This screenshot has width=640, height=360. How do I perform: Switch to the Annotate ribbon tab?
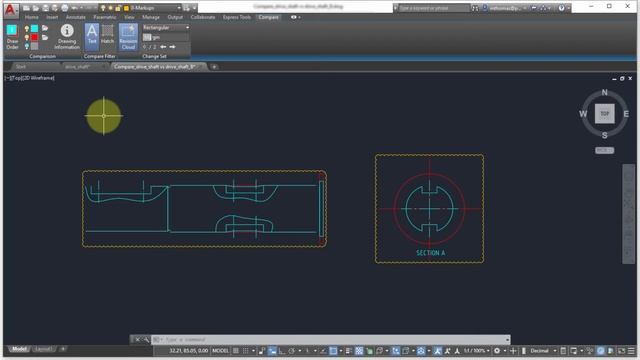[x=76, y=17]
